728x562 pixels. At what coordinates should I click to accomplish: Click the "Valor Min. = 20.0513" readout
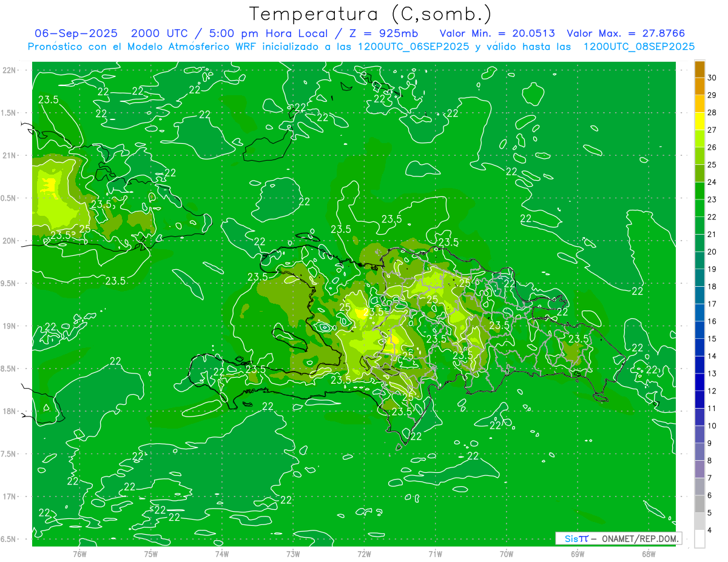point(497,33)
